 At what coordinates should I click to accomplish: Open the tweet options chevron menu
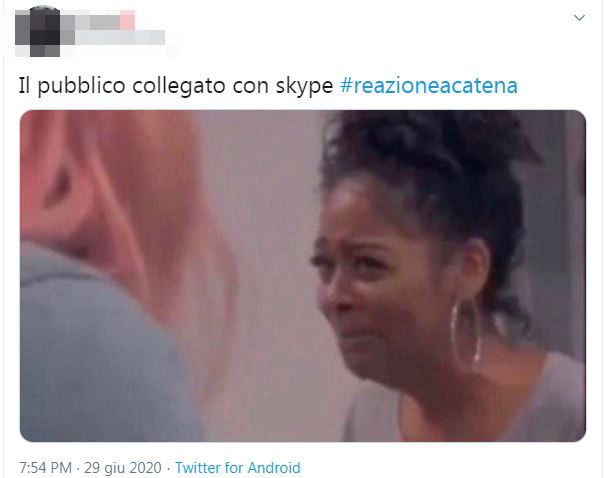[579, 18]
